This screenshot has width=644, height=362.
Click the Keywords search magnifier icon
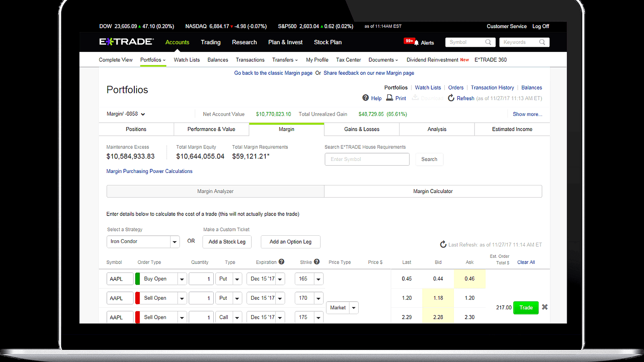coord(542,42)
